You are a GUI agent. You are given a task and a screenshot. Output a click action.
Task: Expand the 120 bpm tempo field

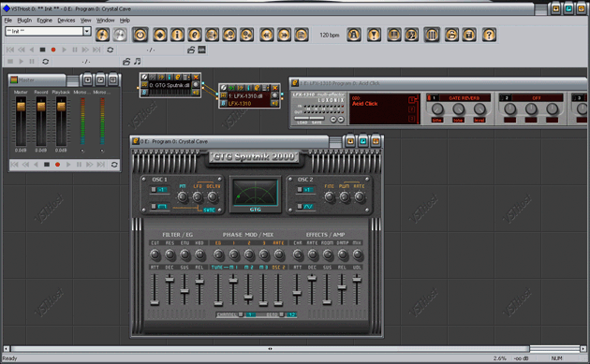[x=330, y=35]
